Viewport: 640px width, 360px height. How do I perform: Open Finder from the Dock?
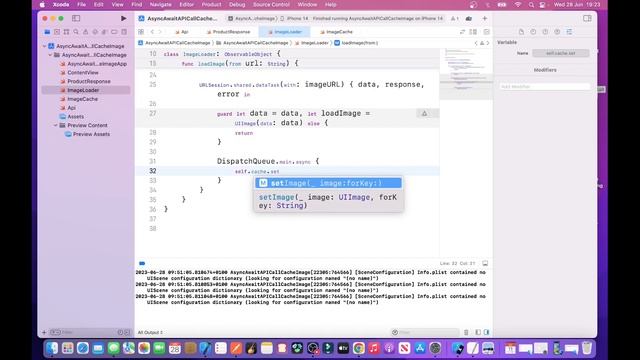point(52,348)
